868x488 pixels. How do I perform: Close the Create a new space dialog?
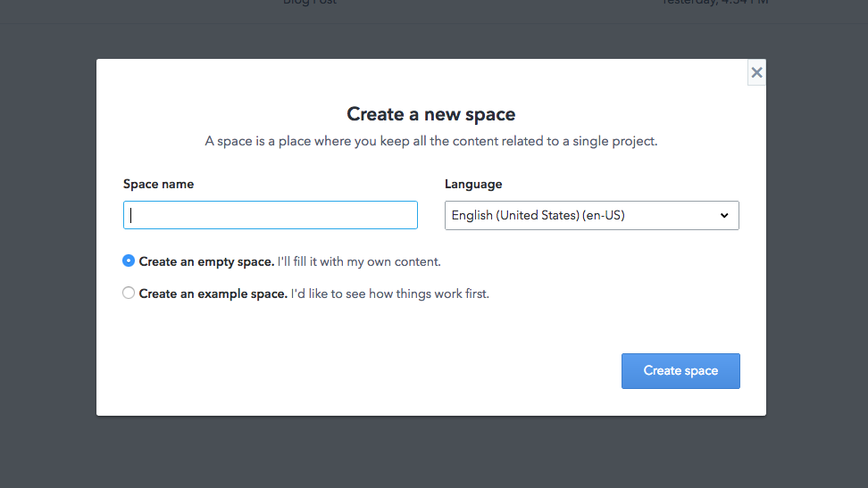pyautogui.click(x=756, y=73)
